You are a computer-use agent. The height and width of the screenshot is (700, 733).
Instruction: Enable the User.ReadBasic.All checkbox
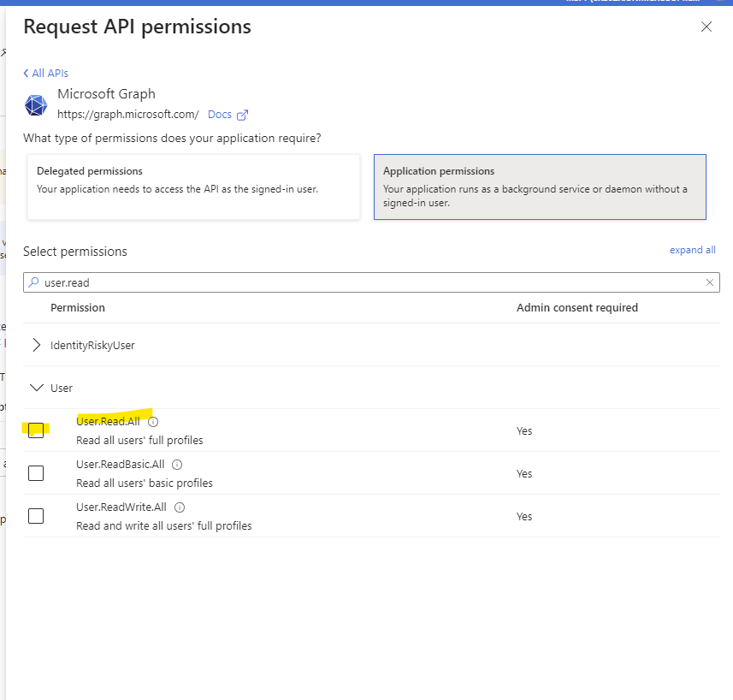[x=36, y=473]
